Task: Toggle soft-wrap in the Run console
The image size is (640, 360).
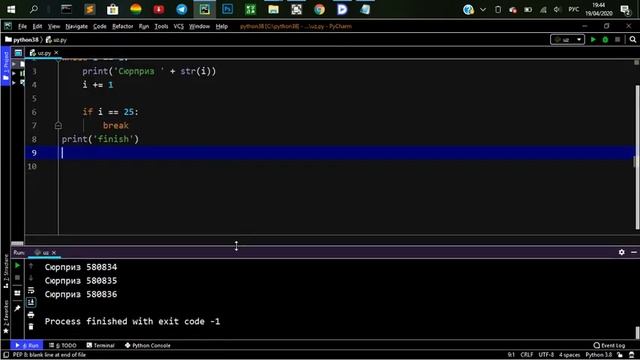Action: click(31, 290)
